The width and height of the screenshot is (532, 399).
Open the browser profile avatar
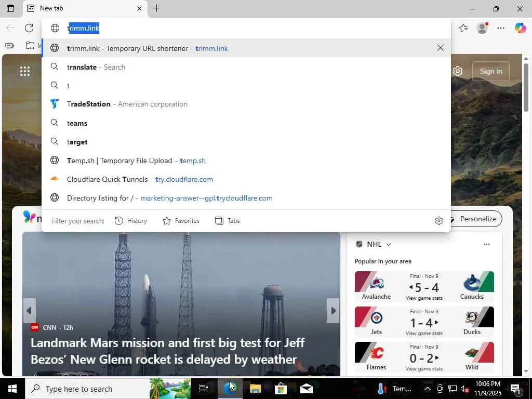482,28
